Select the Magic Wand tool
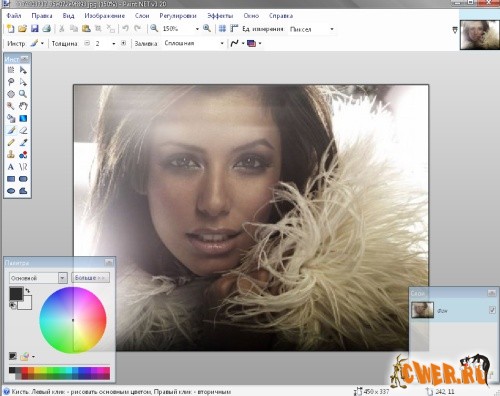The height and width of the screenshot is (396, 500). tap(11, 106)
